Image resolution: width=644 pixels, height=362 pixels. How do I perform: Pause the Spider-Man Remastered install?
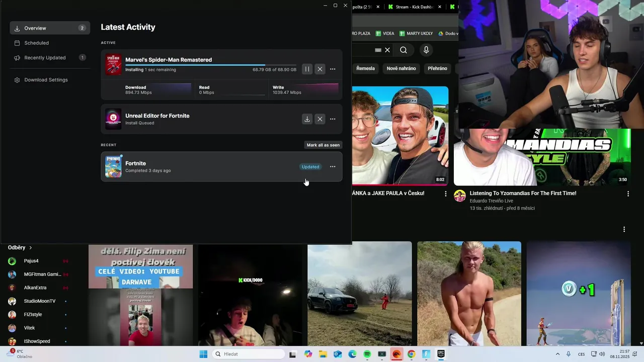[307, 69]
